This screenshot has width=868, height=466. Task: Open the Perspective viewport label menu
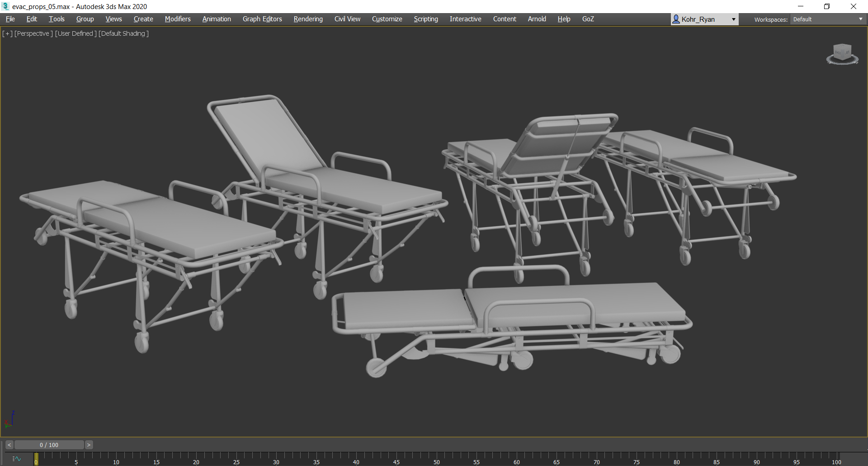[x=33, y=33]
